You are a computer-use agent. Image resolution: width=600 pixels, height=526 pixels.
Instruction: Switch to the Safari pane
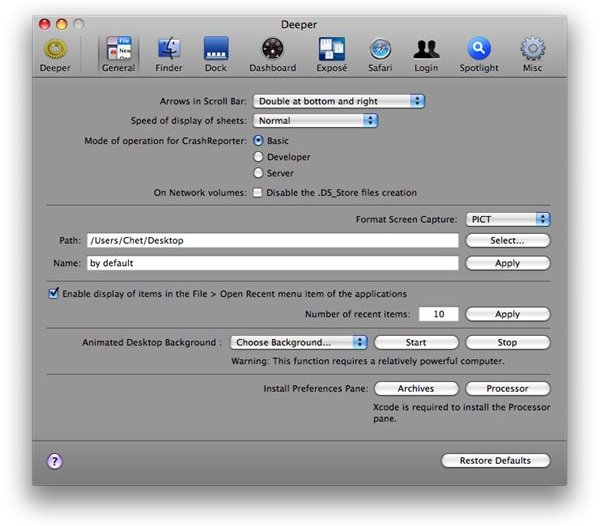[x=380, y=55]
